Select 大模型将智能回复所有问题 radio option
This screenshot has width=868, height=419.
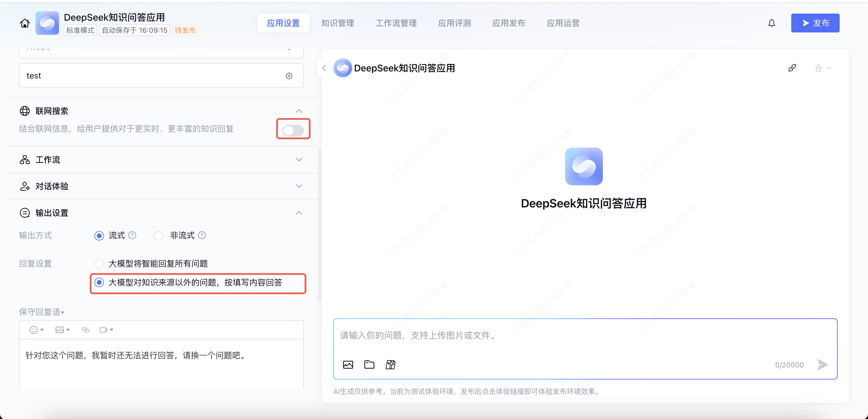(99, 263)
